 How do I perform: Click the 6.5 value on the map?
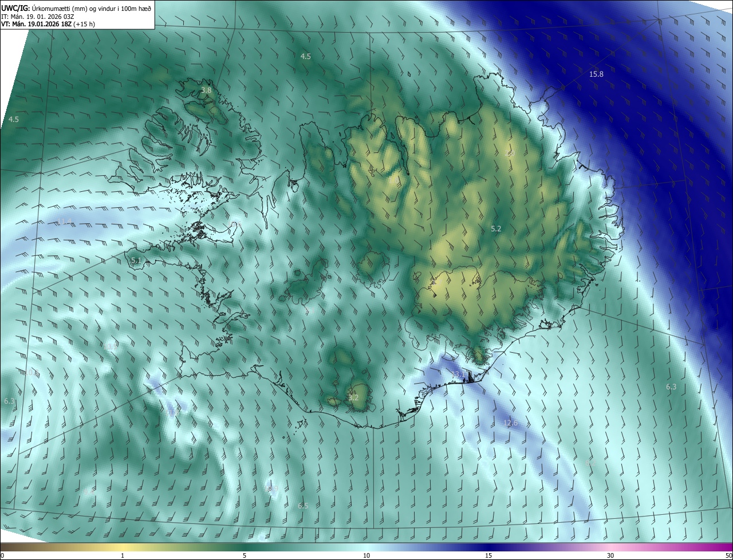(303, 506)
